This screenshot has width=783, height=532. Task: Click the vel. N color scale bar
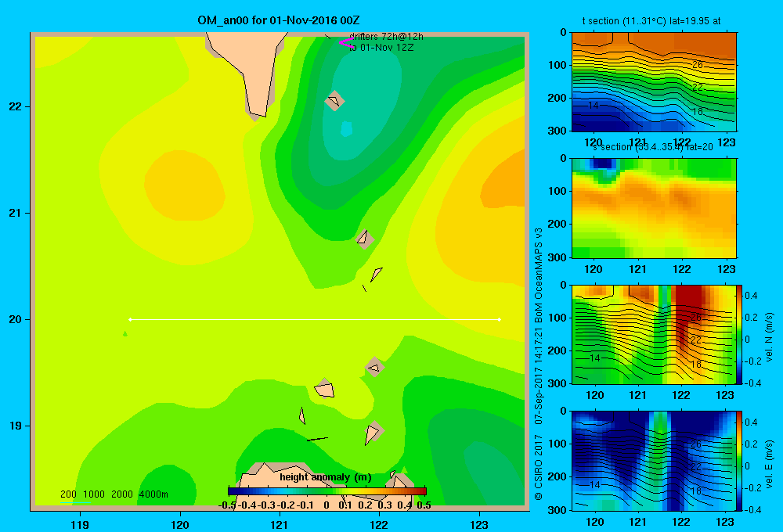740,334
